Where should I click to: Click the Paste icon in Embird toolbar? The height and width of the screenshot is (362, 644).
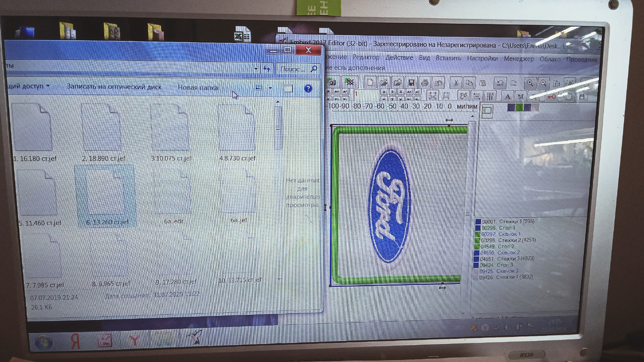(x=482, y=83)
